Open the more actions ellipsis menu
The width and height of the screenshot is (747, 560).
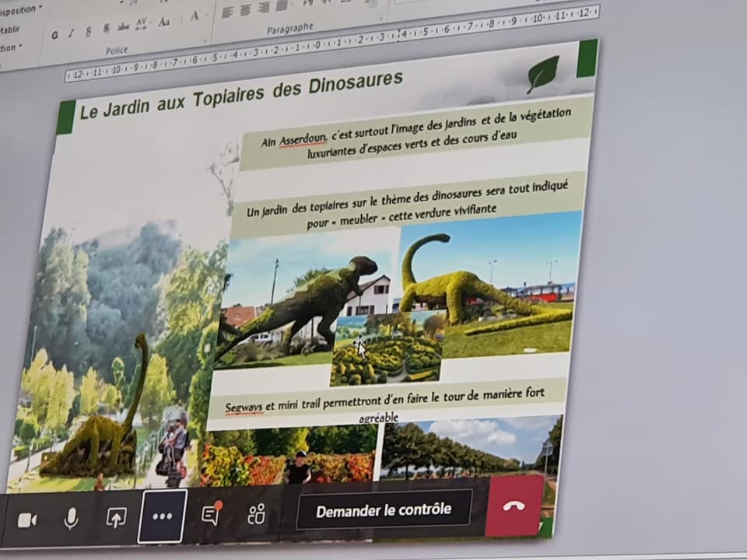(x=162, y=516)
